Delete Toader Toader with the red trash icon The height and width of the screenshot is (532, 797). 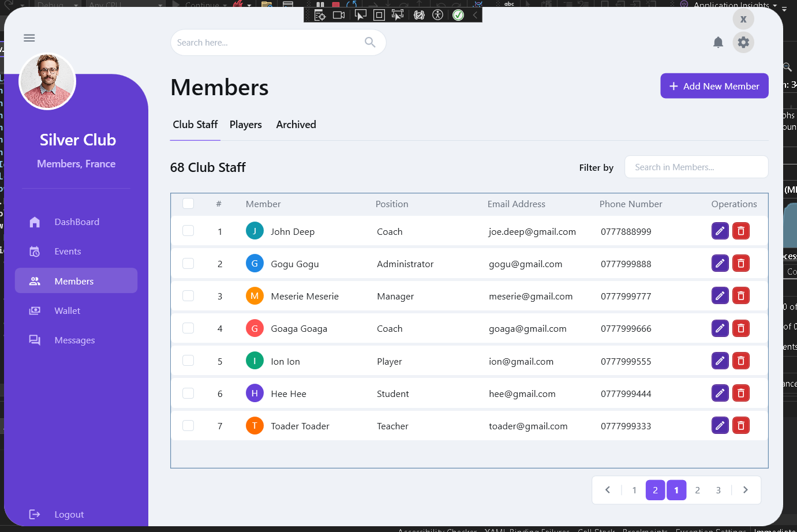741,426
